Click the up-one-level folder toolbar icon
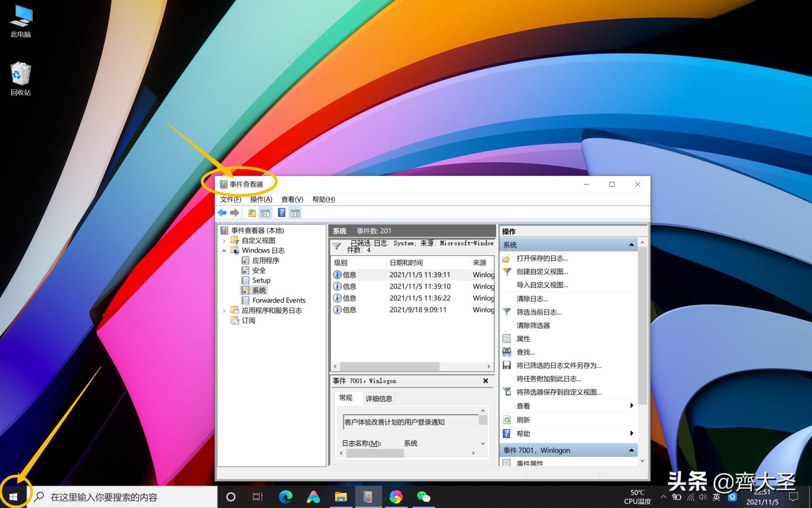 252,213
